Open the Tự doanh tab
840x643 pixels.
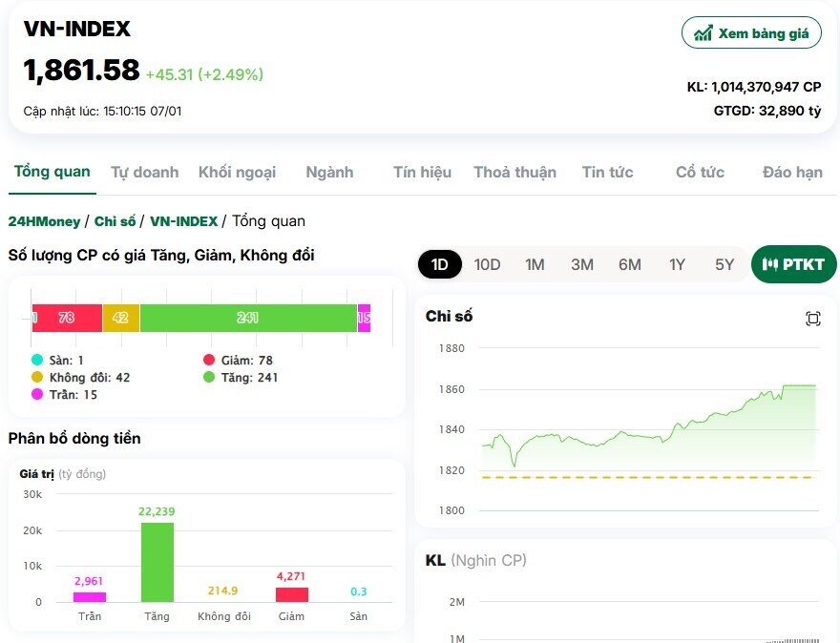145,172
